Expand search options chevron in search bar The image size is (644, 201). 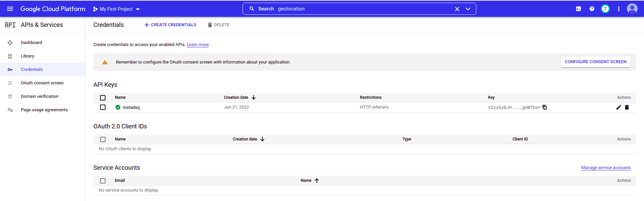pos(468,9)
